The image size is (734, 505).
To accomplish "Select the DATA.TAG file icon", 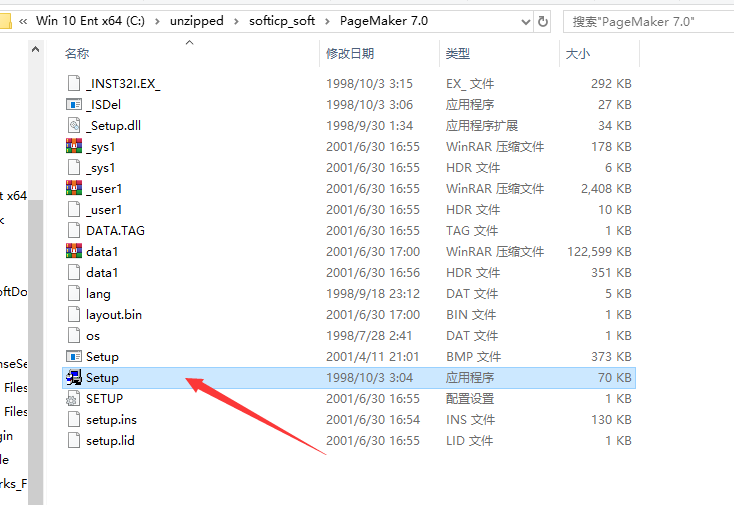I will coord(74,230).
